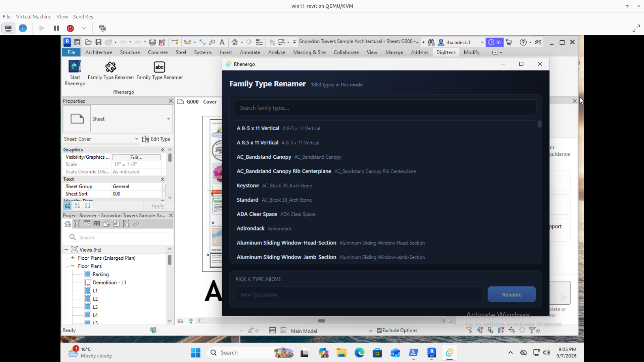The width and height of the screenshot is (644, 362).
Task: Click the filter funnel icon in status bar
Action: (x=532, y=330)
